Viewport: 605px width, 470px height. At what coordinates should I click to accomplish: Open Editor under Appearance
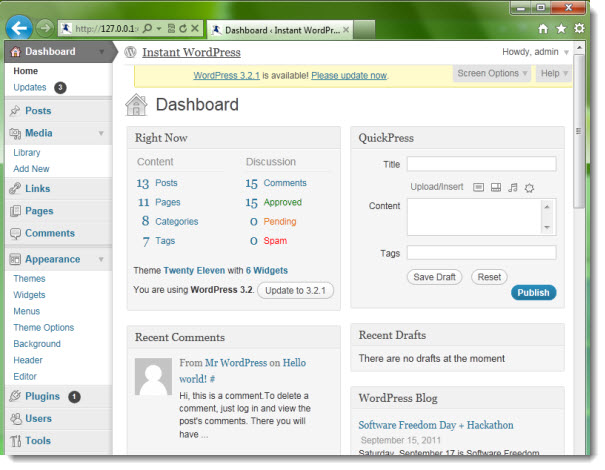point(25,377)
